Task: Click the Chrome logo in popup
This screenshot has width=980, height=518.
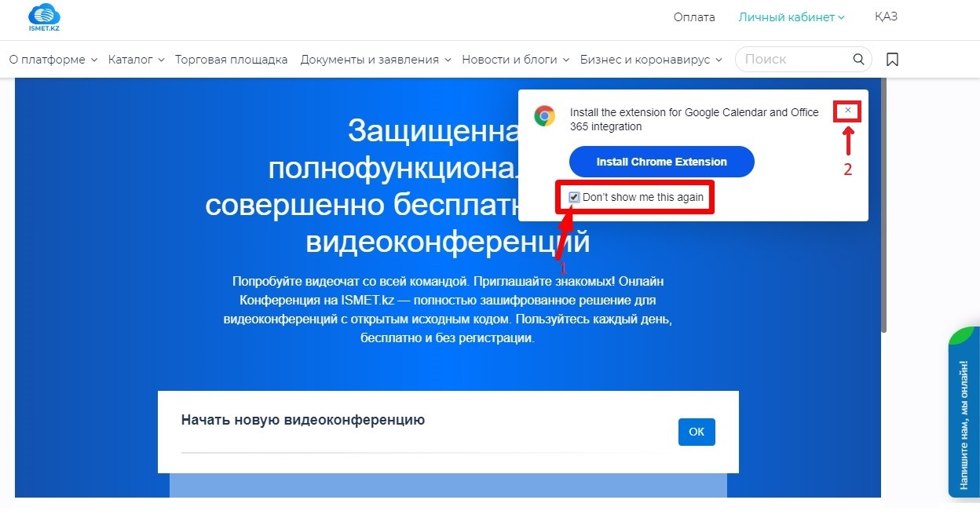Action: pyautogui.click(x=544, y=116)
